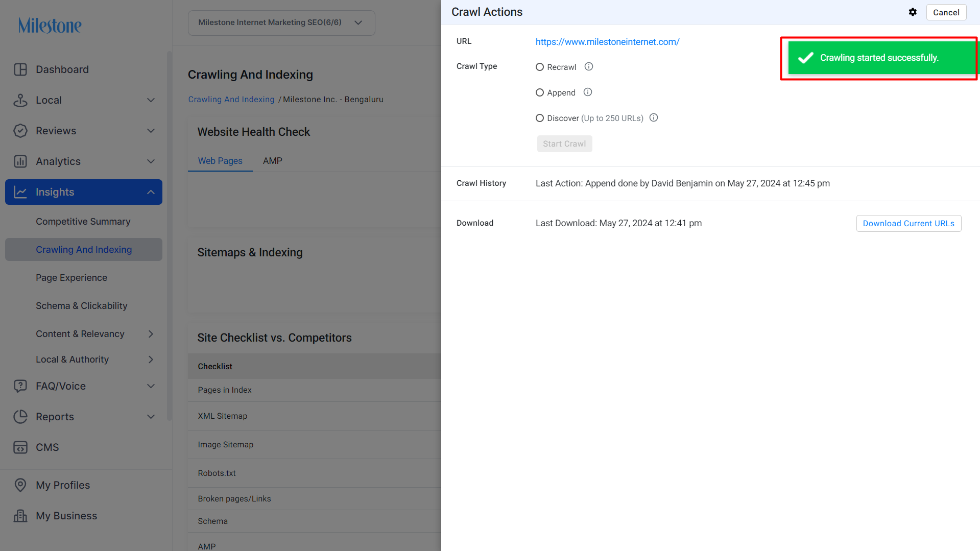This screenshot has width=980, height=551.
Task: Open the Dashboard menu label
Action: tap(62, 69)
